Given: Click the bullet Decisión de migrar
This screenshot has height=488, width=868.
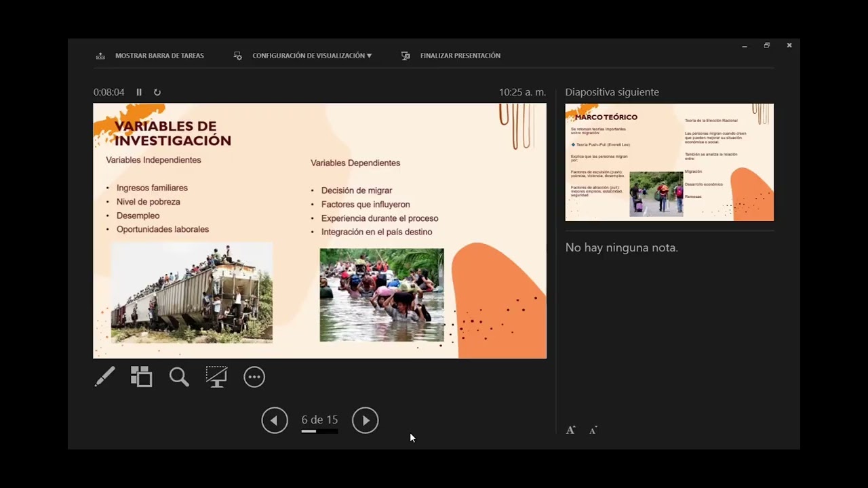Looking at the screenshot, I should point(357,190).
